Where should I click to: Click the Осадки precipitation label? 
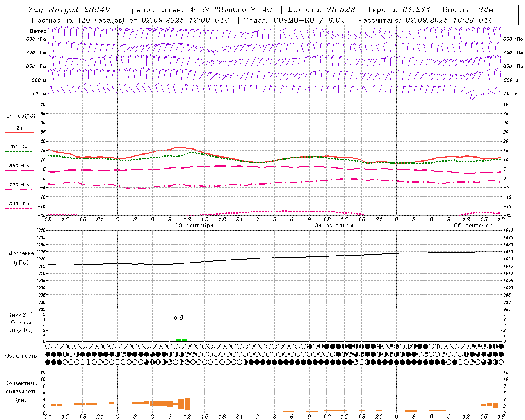[21, 322]
